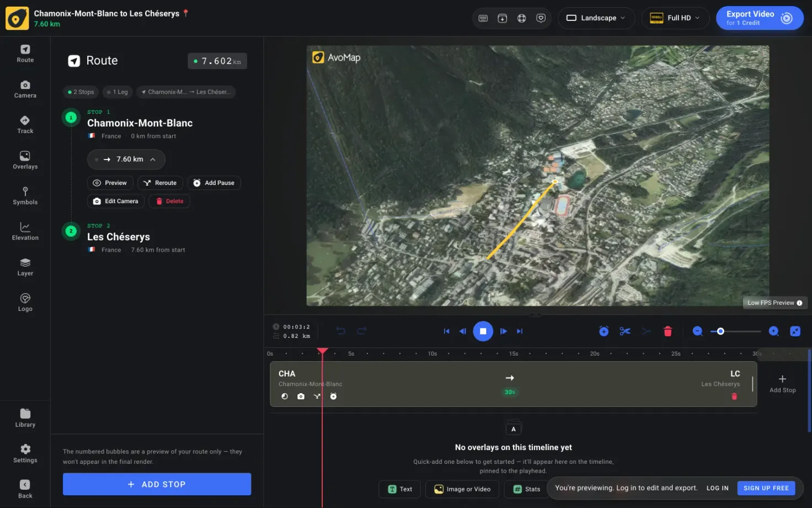Quick-add an Image or Video overlay
The height and width of the screenshot is (508, 812).
coord(462,489)
